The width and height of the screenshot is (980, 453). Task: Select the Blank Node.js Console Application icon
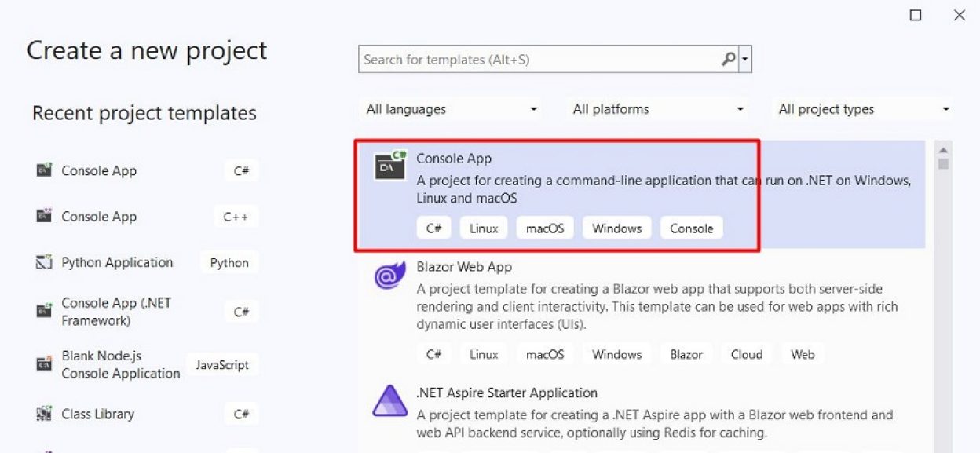pos(44,364)
